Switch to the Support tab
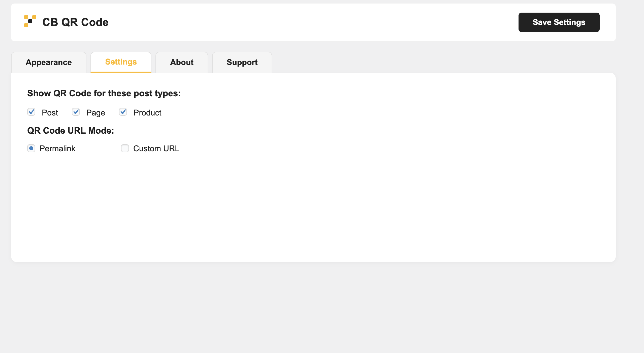644x353 pixels. [x=242, y=62]
